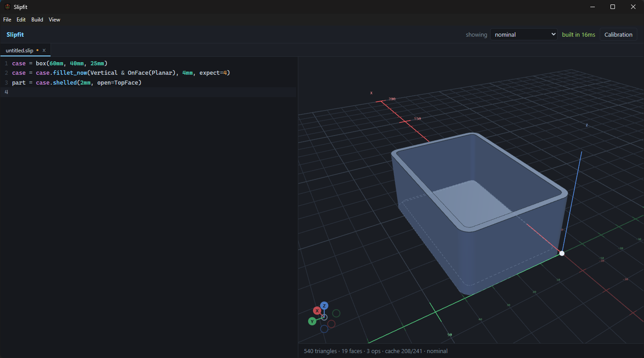Screen dimensions: 644x358
Task: Click the Slipfit logo text in header
Action: click(x=15, y=34)
